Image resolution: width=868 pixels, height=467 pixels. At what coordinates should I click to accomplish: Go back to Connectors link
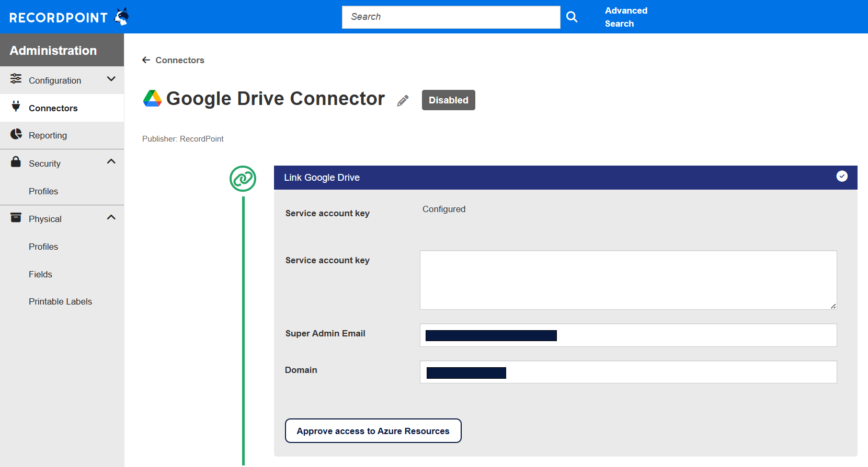pos(180,60)
